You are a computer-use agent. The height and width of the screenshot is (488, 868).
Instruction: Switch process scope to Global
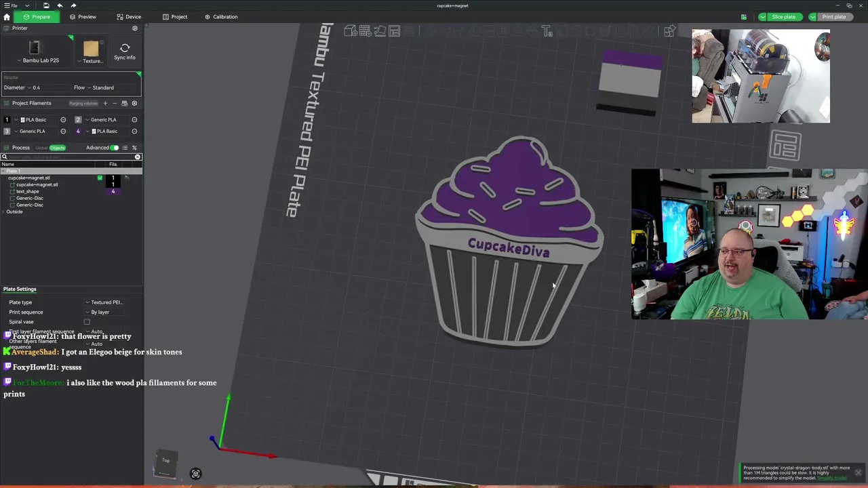[41, 148]
